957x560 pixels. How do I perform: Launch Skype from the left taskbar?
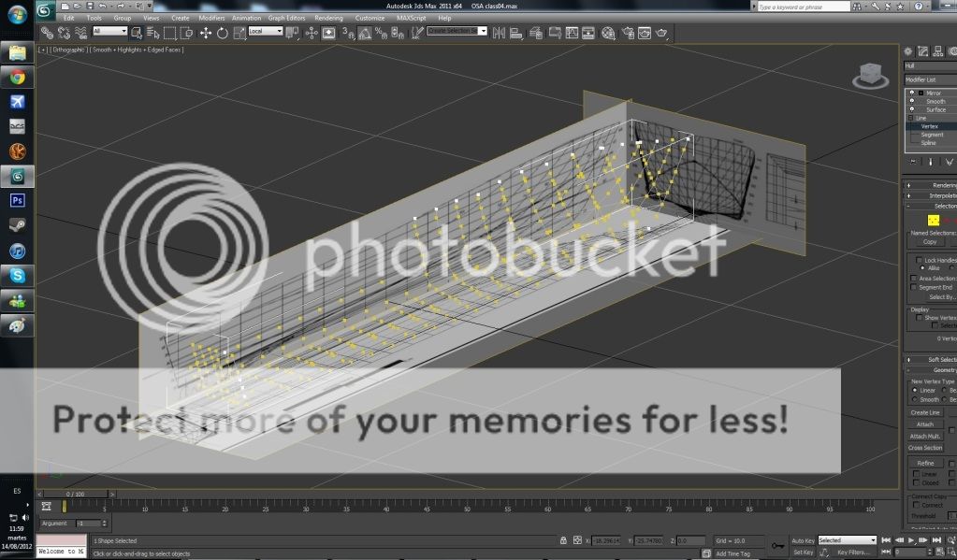click(x=16, y=276)
